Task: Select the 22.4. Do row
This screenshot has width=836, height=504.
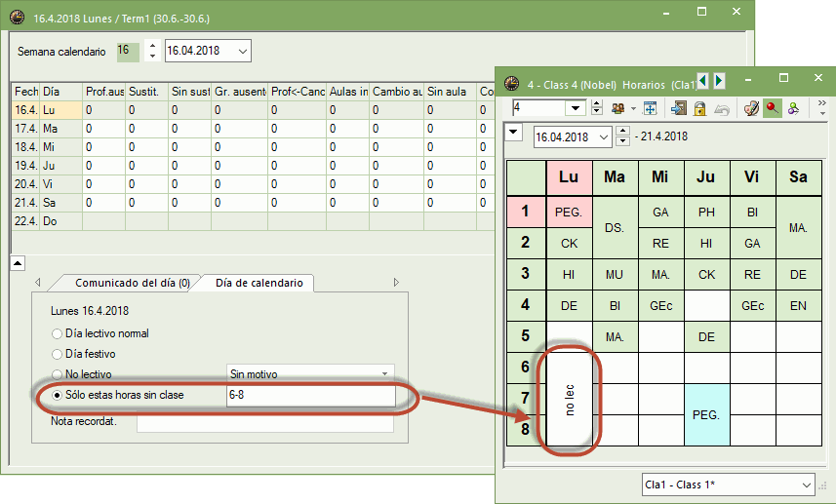Action: pos(254,221)
